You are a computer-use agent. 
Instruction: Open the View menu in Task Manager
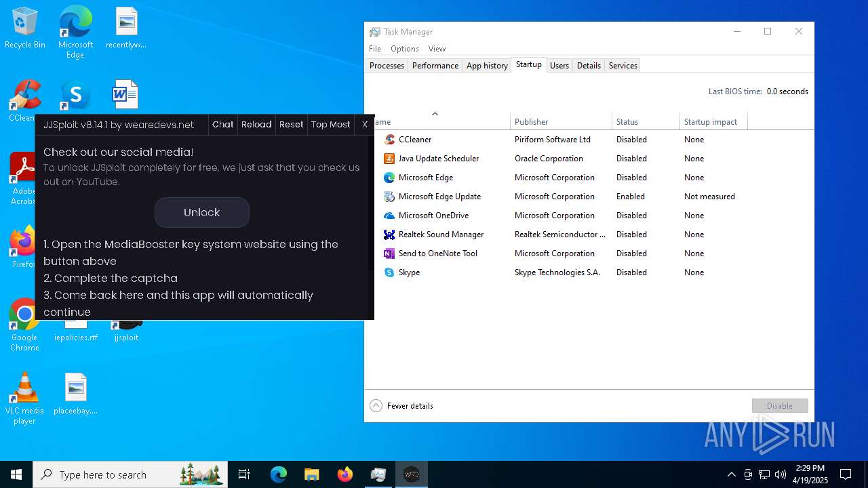437,49
